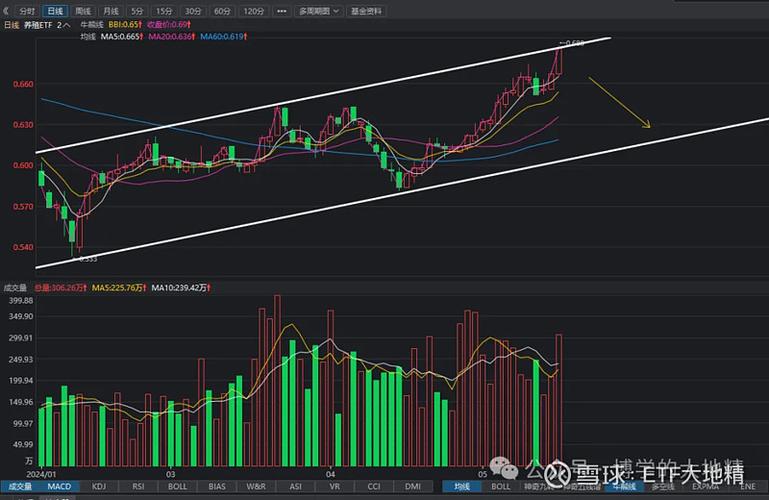This screenshot has width=769, height=500.
Task: Click the back chevron at top-left
Action: pos(6,11)
